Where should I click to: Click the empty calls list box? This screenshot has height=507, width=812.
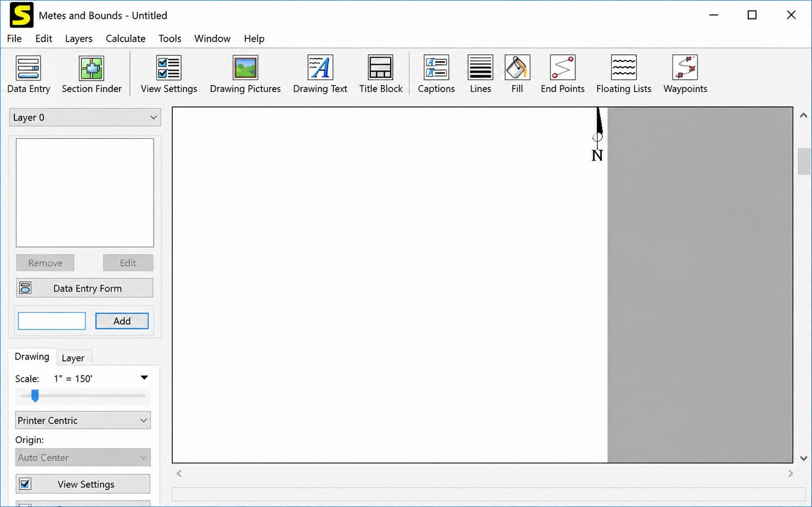85,193
